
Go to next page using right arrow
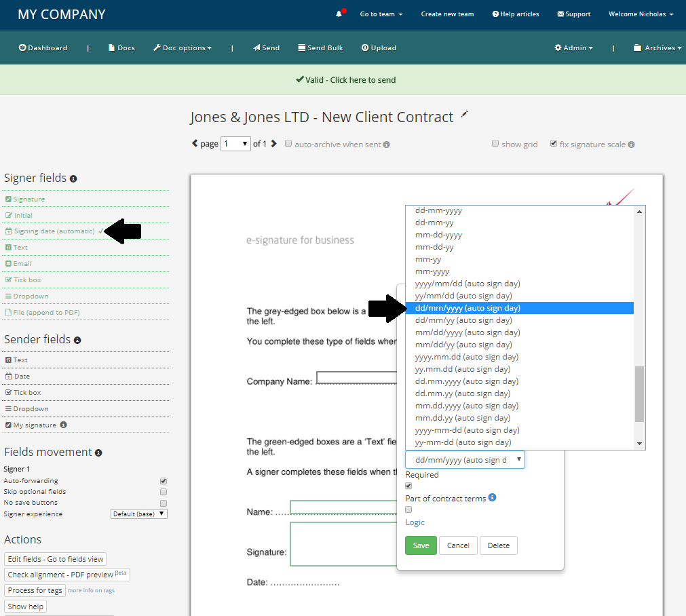click(x=274, y=144)
